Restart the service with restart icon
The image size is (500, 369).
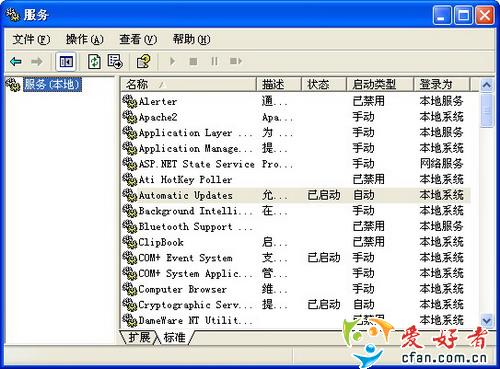236,61
